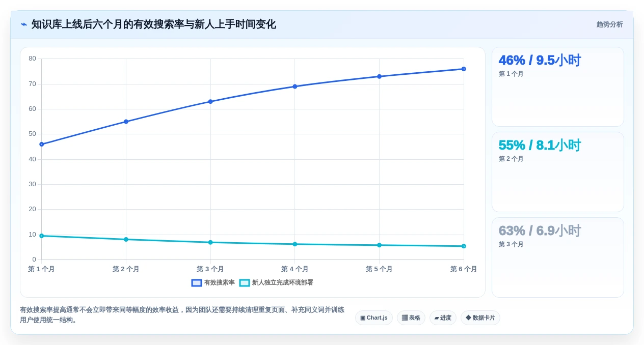The width and height of the screenshot is (644, 345).
Task: Select the 数据卡片 tag chip
Action: click(480, 318)
